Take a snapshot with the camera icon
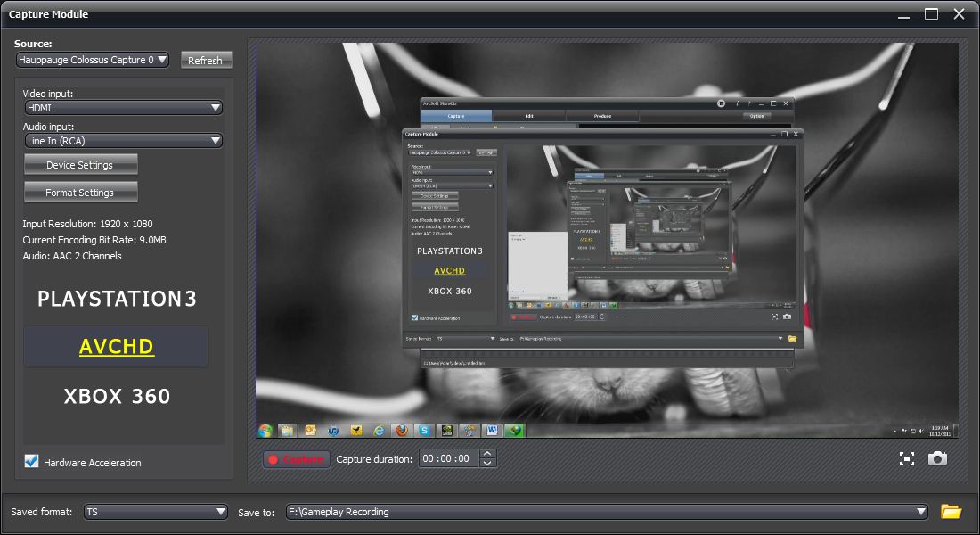The height and width of the screenshot is (535, 980). tap(937, 458)
